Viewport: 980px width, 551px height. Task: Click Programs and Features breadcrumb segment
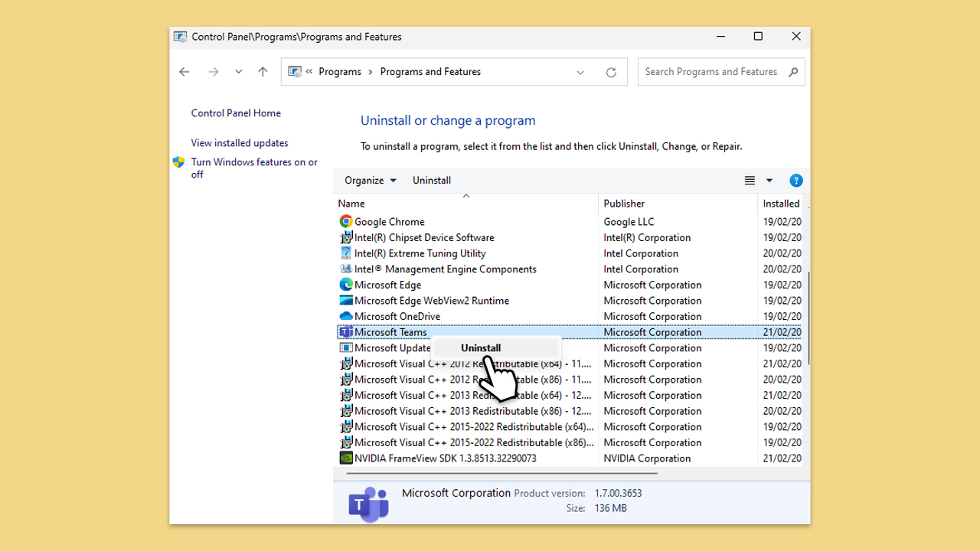click(x=430, y=72)
